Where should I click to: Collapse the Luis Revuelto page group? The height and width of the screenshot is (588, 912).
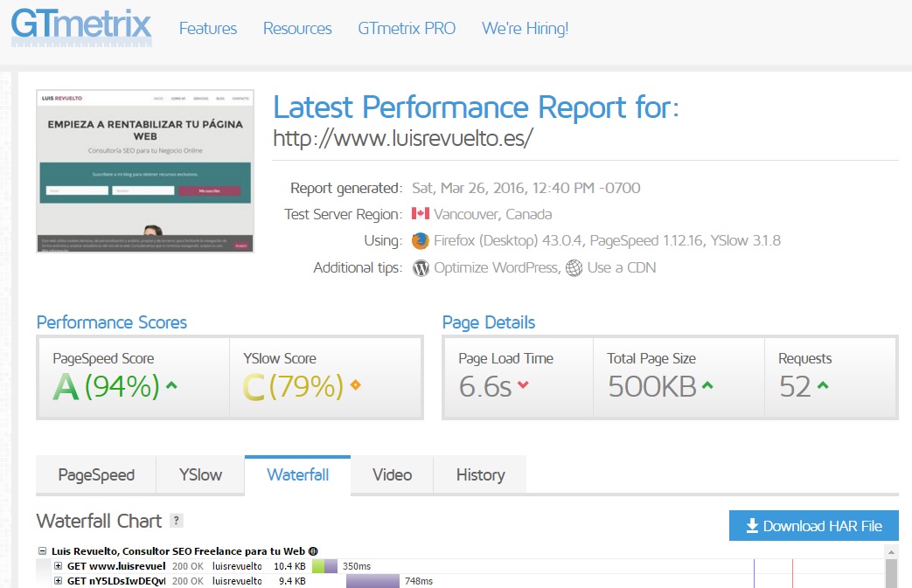pyautogui.click(x=43, y=550)
